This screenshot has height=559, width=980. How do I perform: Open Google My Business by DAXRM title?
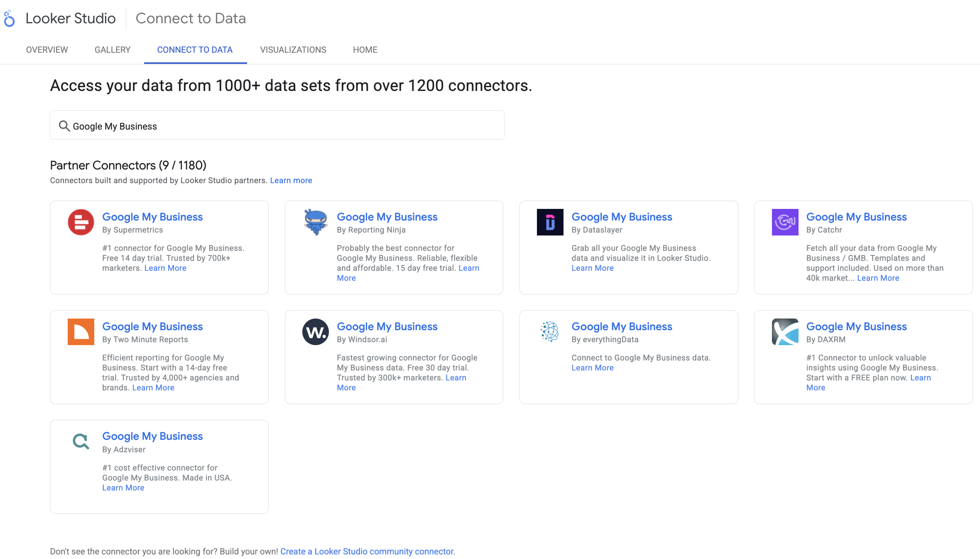856,326
